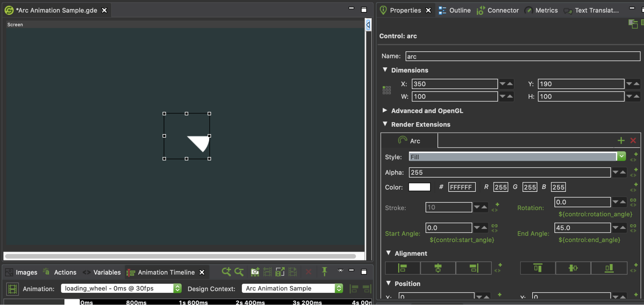The width and height of the screenshot is (644, 305).
Task: Click the link icon beside End Angle field
Action: [633, 228]
